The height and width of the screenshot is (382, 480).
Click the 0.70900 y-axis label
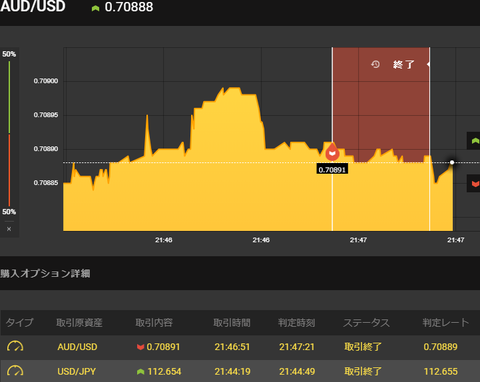46,81
